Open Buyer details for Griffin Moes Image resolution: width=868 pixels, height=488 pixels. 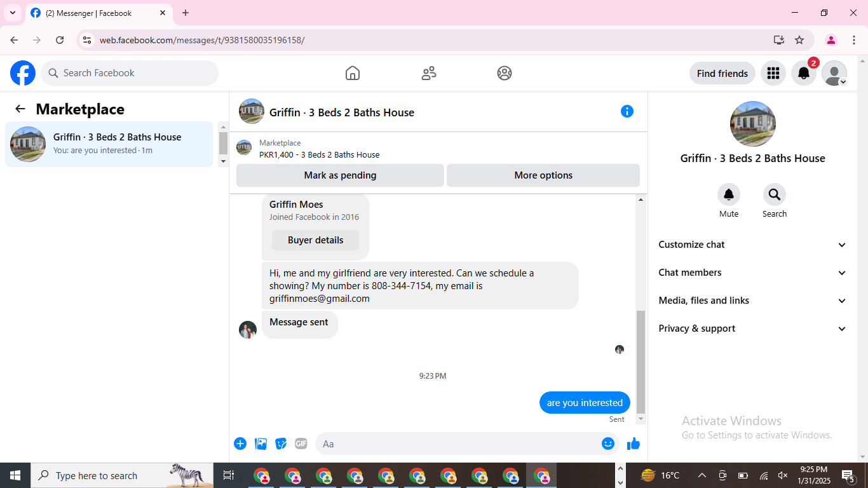pyautogui.click(x=315, y=240)
